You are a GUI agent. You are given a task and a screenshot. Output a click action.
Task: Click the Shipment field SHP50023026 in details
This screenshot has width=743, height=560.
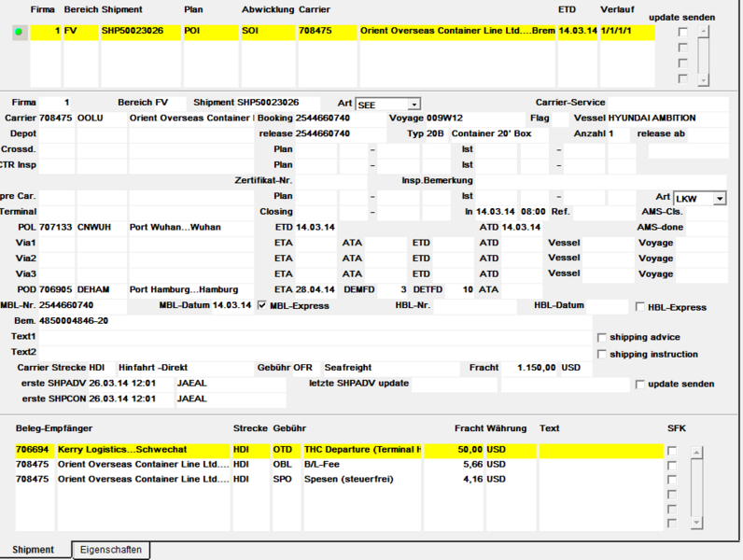278,103
